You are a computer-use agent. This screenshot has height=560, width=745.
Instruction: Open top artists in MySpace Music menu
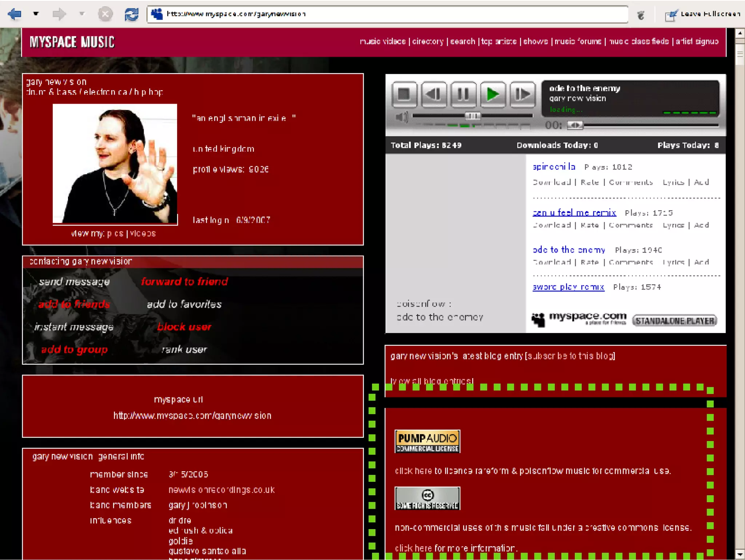point(499,41)
